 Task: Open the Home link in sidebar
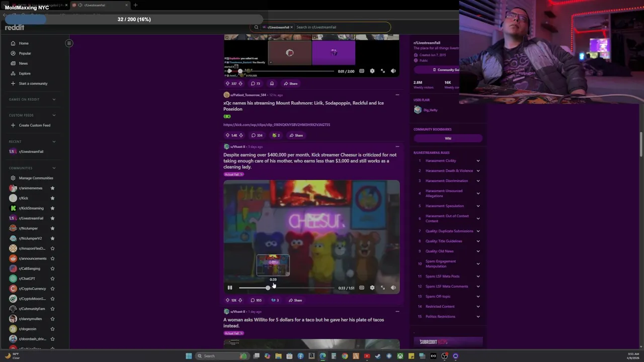point(24,43)
